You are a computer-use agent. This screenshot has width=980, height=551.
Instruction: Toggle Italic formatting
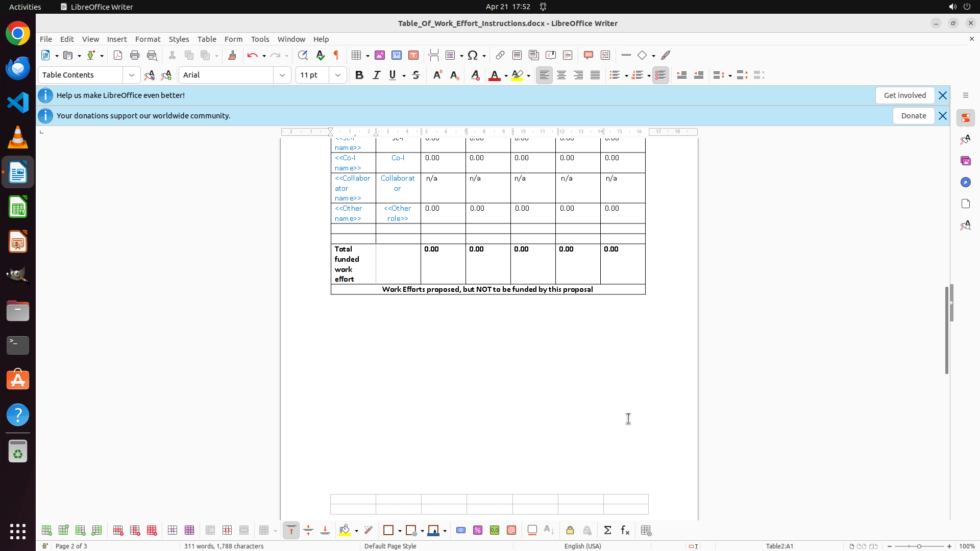point(376,75)
